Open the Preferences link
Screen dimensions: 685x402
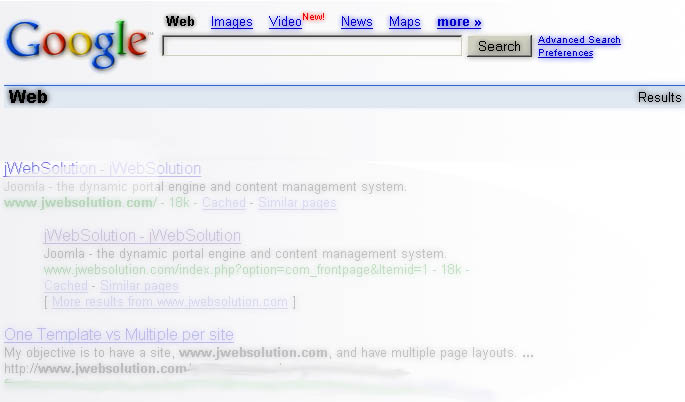pos(565,53)
